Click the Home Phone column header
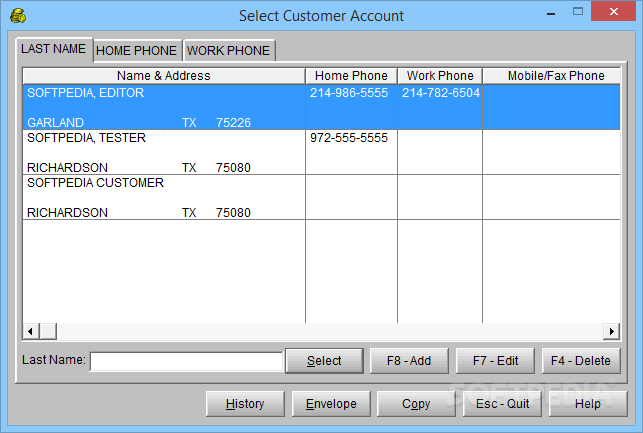 [x=351, y=76]
